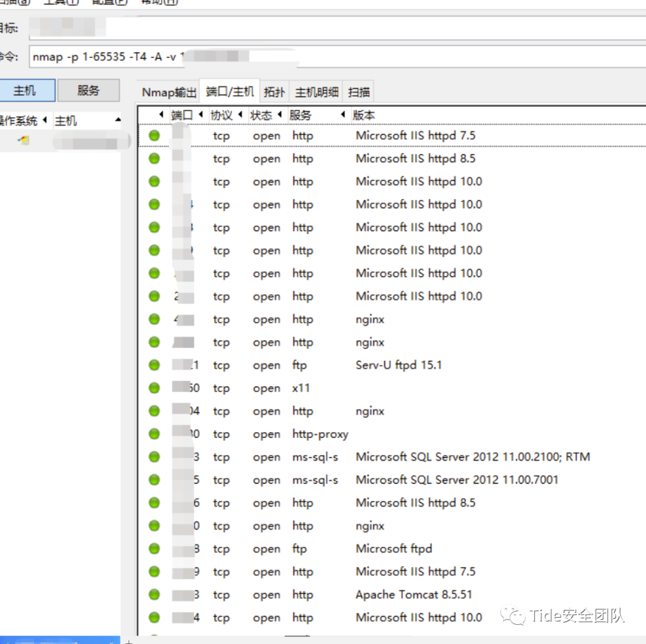The width and height of the screenshot is (646, 644).
Task: Select the 端口/主机 tab
Action: click(230, 91)
